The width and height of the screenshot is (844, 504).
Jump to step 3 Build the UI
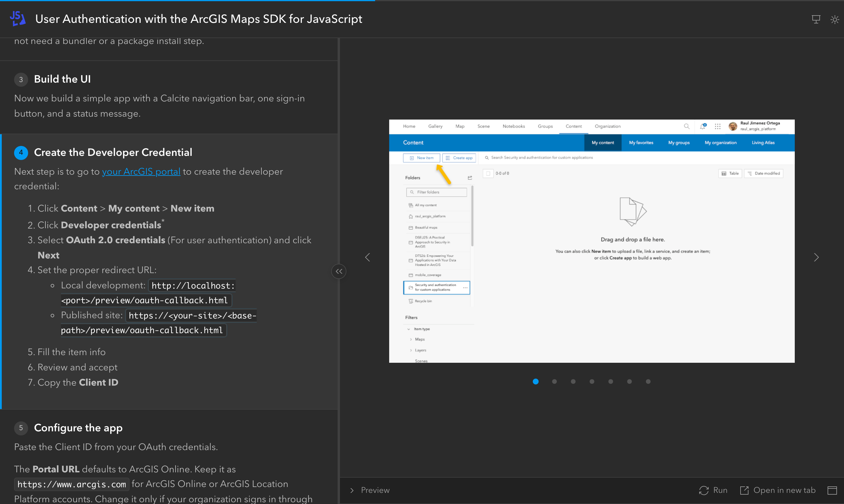point(62,79)
